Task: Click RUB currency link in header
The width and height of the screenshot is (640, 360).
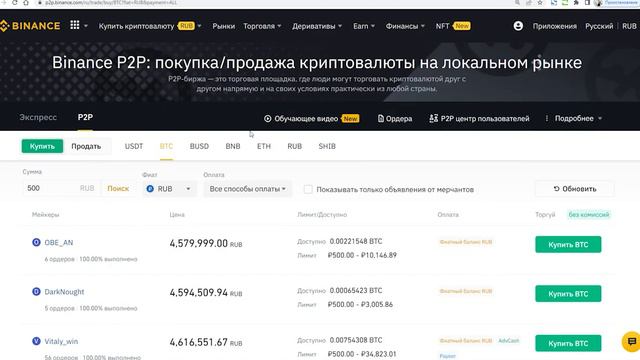Action: coord(629,26)
